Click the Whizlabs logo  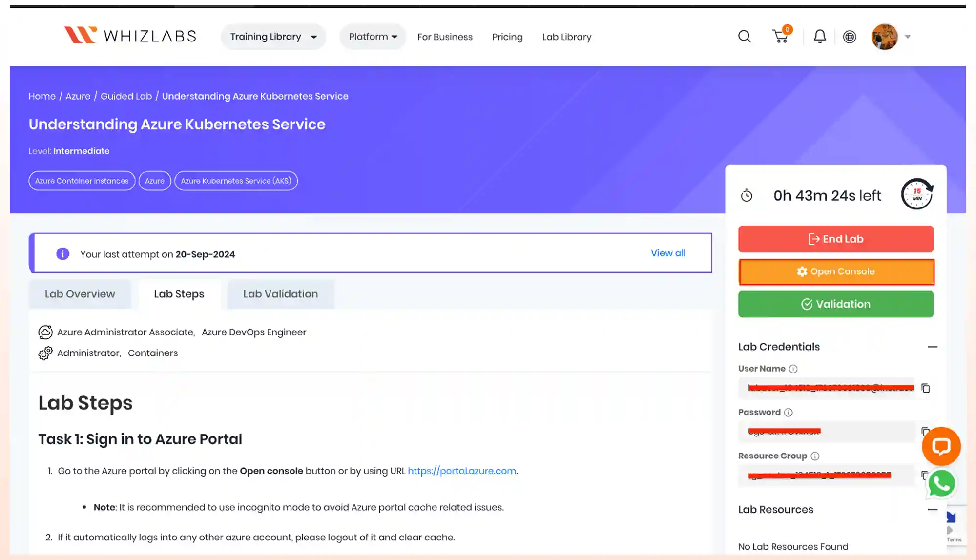[130, 36]
